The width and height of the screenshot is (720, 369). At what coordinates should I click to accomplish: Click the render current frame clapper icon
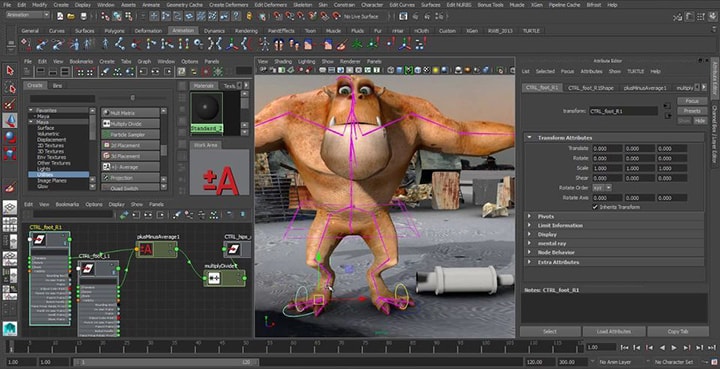pyautogui.click(x=403, y=16)
